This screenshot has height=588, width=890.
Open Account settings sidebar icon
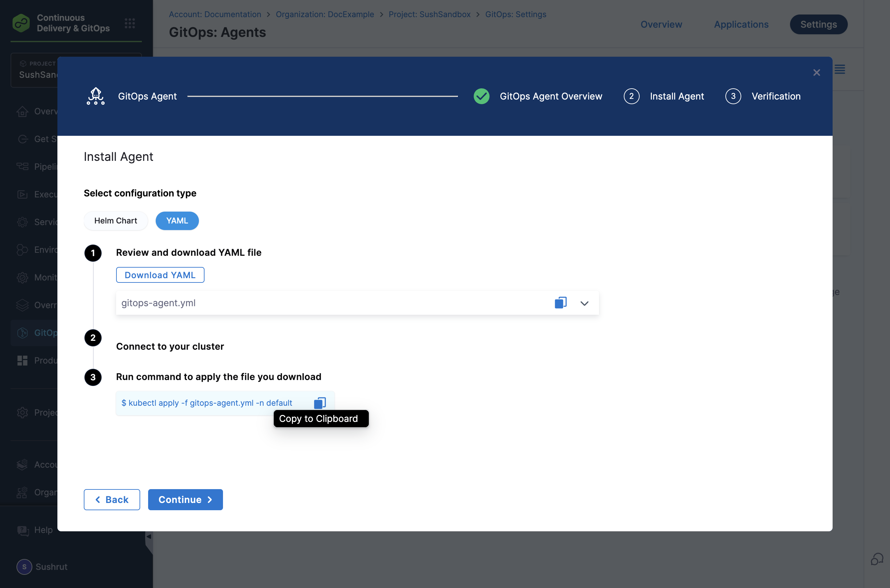[22, 465]
